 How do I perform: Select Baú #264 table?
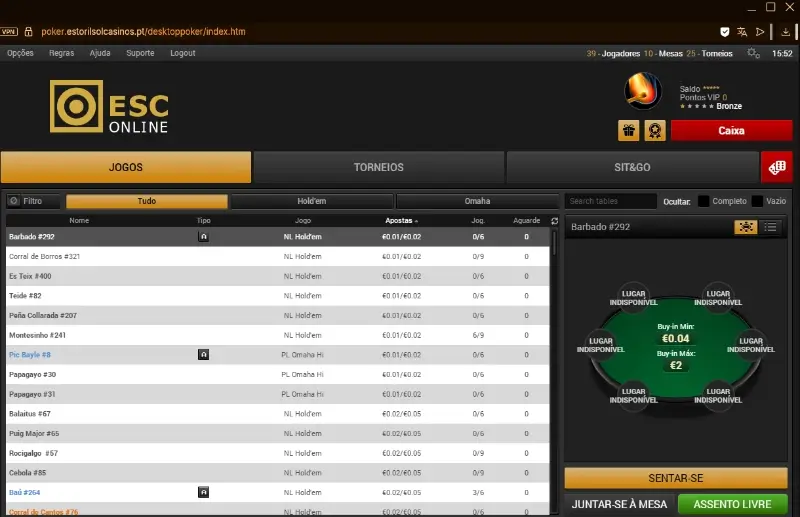tap(278, 493)
